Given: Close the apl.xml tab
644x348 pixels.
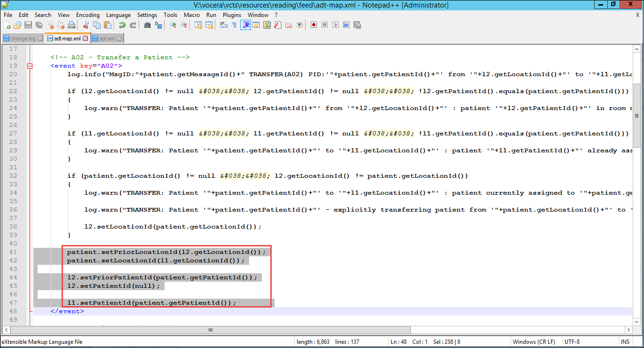Looking at the screenshot, I should click(119, 39).
